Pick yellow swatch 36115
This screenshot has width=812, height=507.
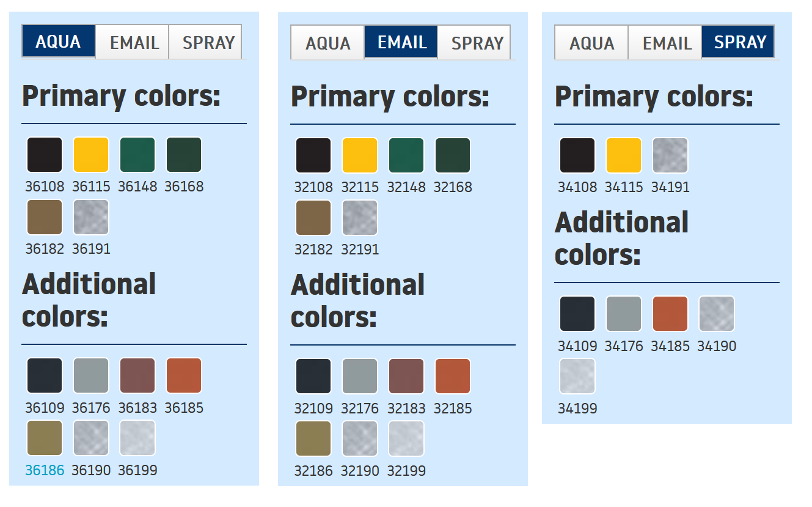(x=91, y=155)
